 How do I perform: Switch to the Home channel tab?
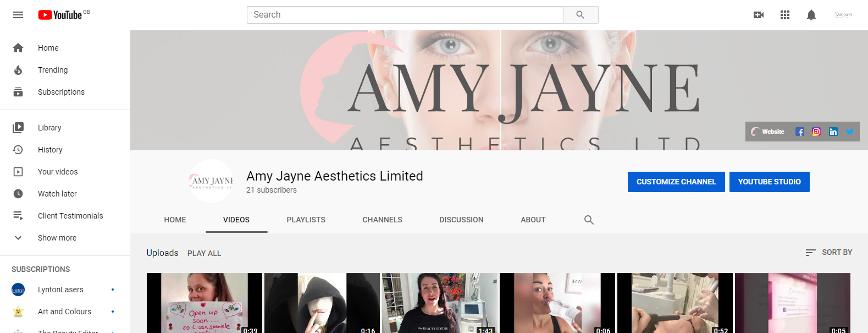click(x=175, y=220)
